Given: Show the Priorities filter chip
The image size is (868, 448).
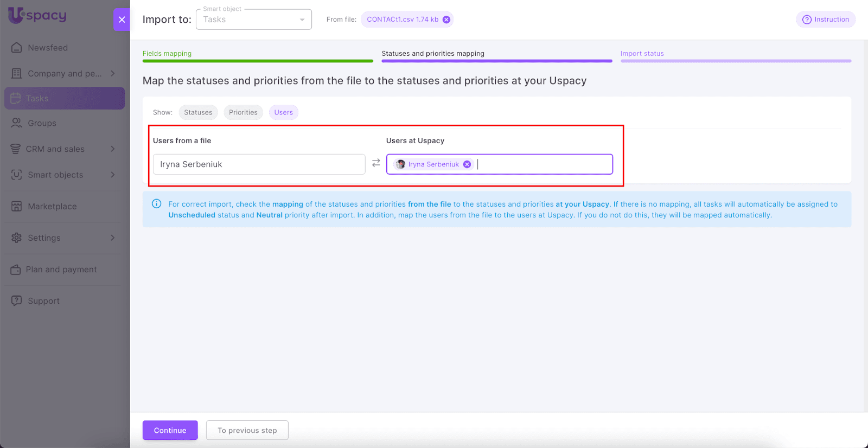Looking at the screenshot, I should pyautogui.click(x=243, y=112).
